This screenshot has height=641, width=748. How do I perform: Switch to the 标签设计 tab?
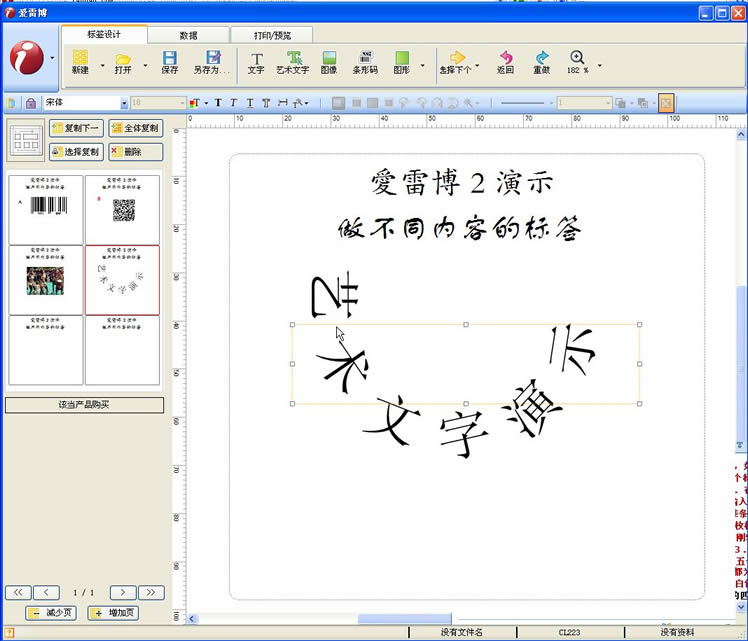tap(104, 34)
